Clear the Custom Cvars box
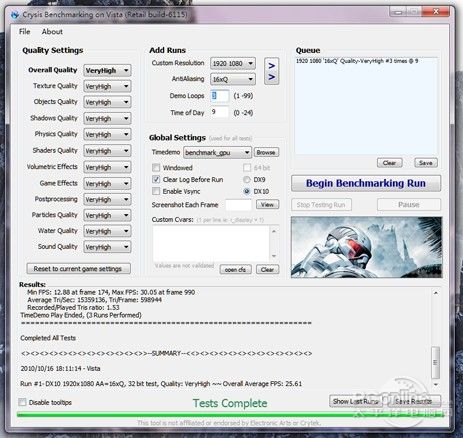Image resolution: width=463 pixels, height=438 pixels. tap(267, 270)
